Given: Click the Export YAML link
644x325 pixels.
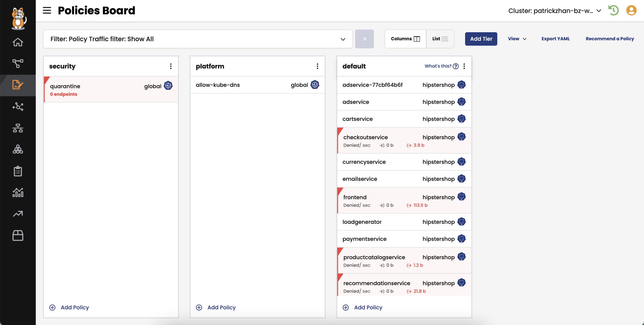Looking at the screenshot, I should click(x=555, y=39).
